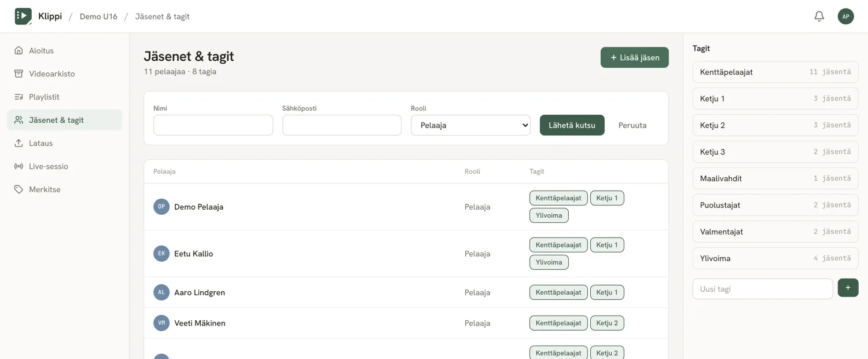Viewport: 868px width, 359px height.
Task: Click the EK avatar of Eetu Kallio
Action: click(x=161, y=254)
